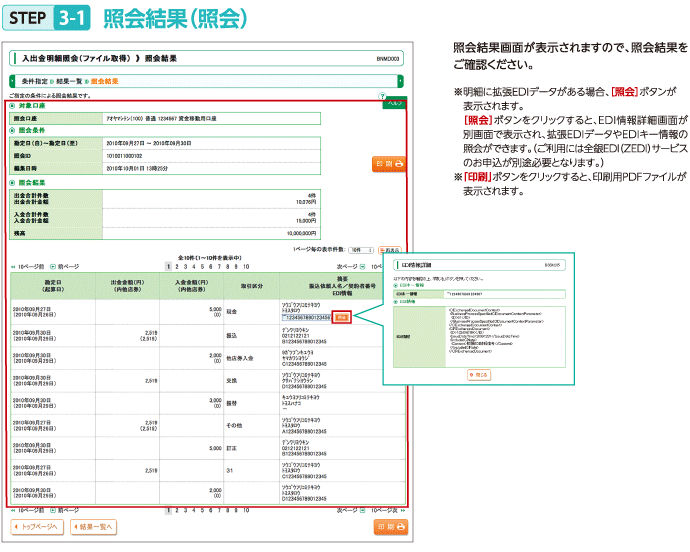Click the 対象口座 section heading
This screenshot has width=690, height=552.
[32, 106]
